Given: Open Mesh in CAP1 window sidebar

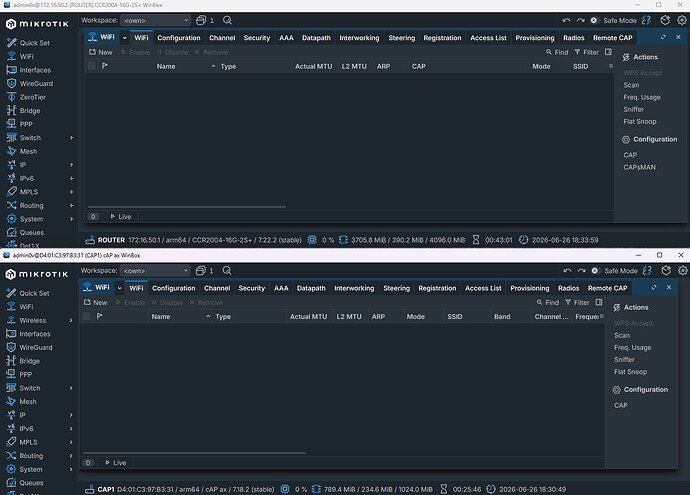Looking at the screenshot, I should (21, 402).
